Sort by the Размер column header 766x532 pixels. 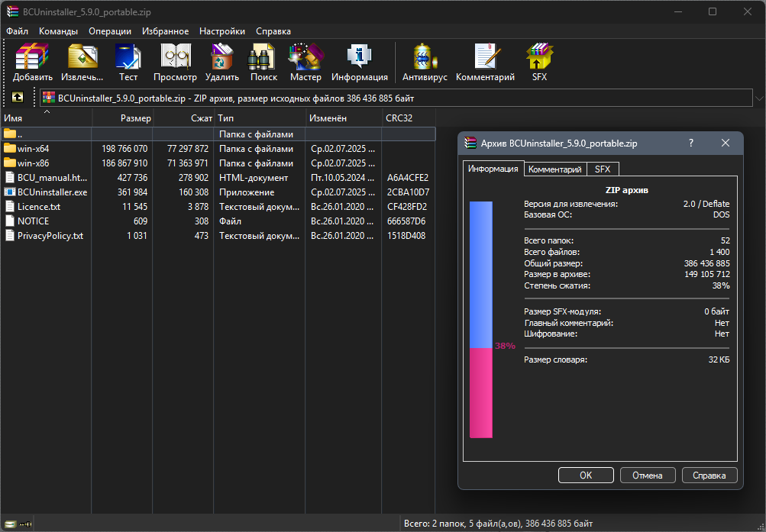pos(123,118)
